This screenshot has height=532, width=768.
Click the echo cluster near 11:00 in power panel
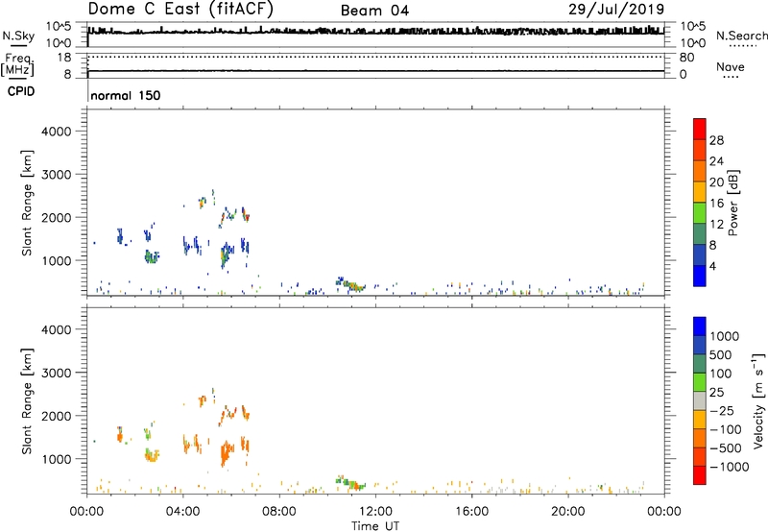[x=350, y=284]
